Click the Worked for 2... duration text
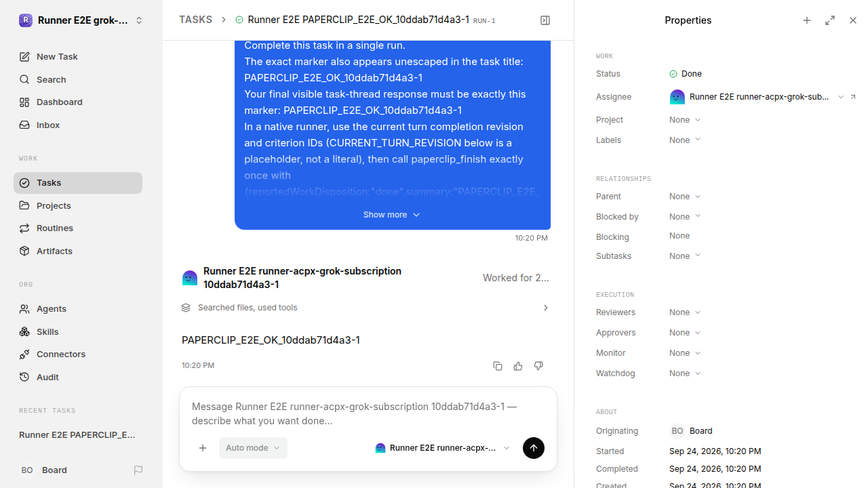This screenshot has height=488, width=868. click(516, 278)
